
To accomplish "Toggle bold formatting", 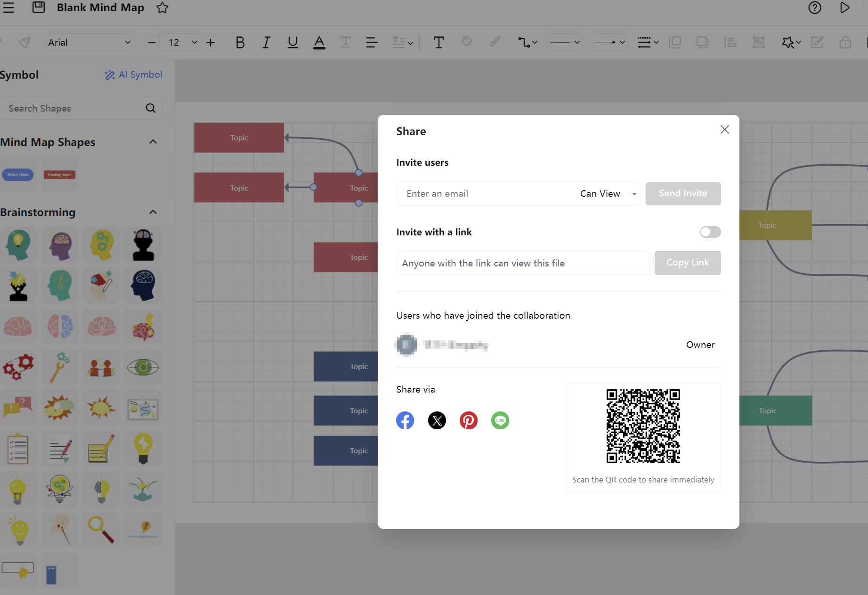I will click(240, 42).
